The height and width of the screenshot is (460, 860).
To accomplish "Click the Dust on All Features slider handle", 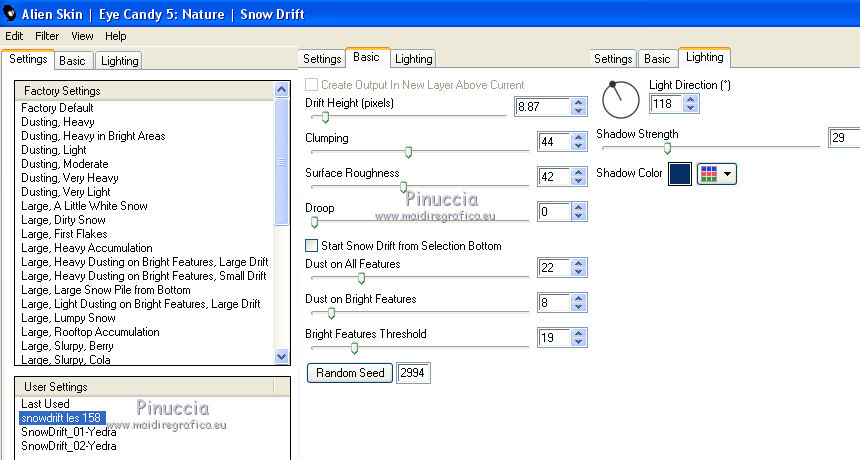I will (x=361, y=279).
